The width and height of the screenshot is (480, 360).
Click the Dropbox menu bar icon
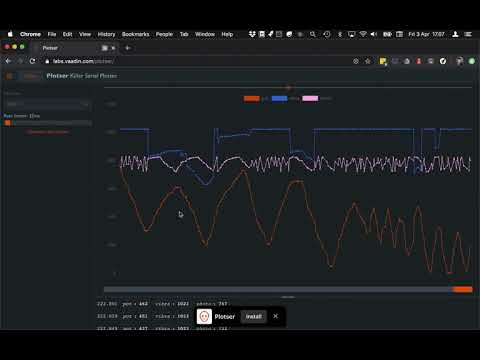(x=252, y=34)
